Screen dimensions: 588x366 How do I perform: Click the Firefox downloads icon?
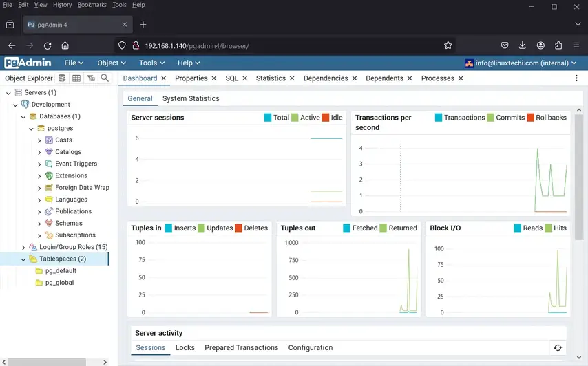click(523, 45)
